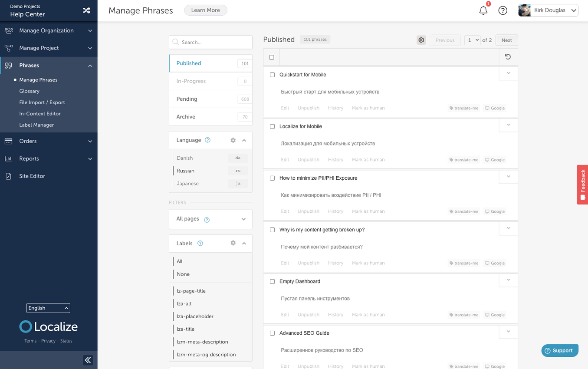Click the revert arrow icon above phrase list
The image size is (588, 369).
coord(508,57)
